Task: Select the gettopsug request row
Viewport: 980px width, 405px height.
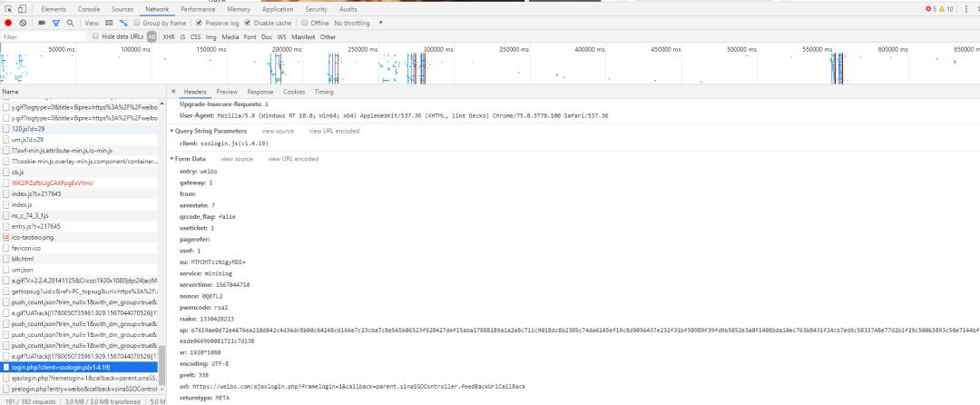Action: point(79,291)
